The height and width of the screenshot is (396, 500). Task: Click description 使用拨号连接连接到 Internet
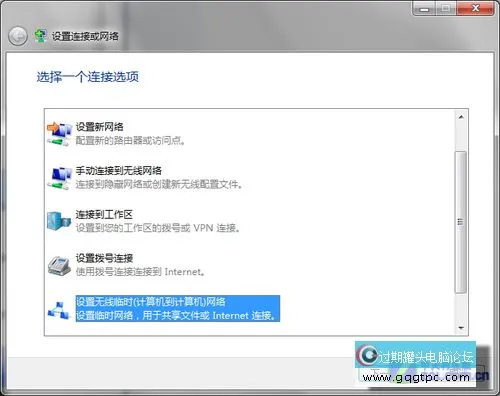(140, 272)
